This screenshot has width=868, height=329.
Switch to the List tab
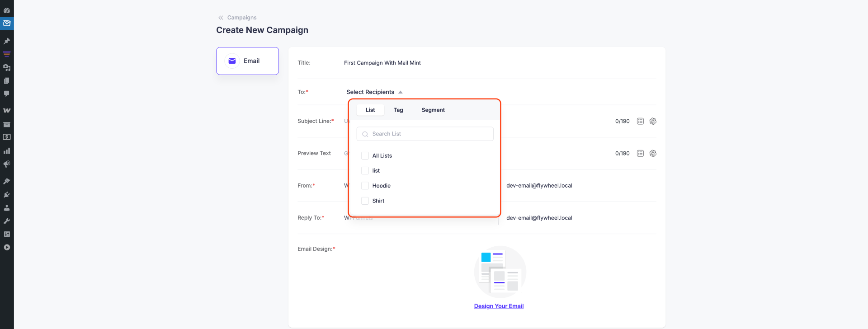click(370, 110)
